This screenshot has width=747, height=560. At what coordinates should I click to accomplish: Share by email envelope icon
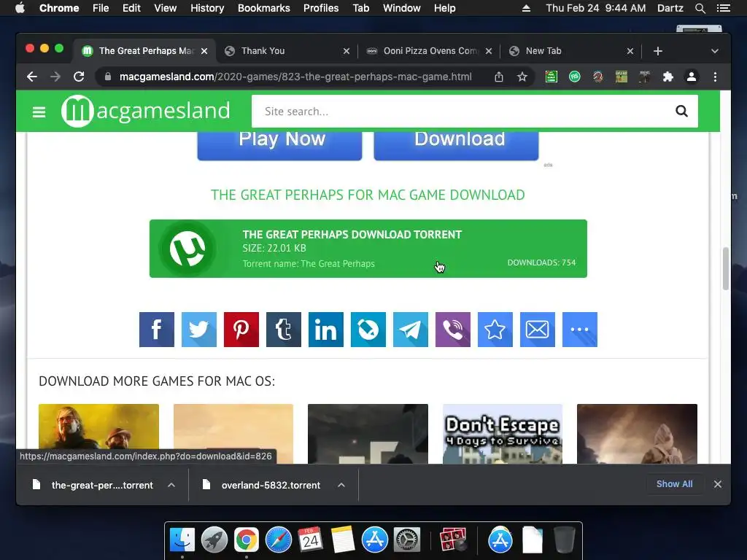[538, 330]
